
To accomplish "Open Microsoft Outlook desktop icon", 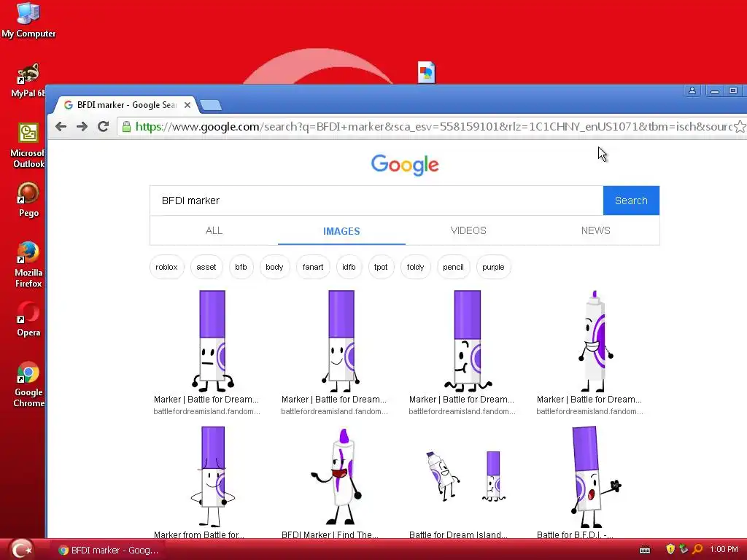I will 28,145.
